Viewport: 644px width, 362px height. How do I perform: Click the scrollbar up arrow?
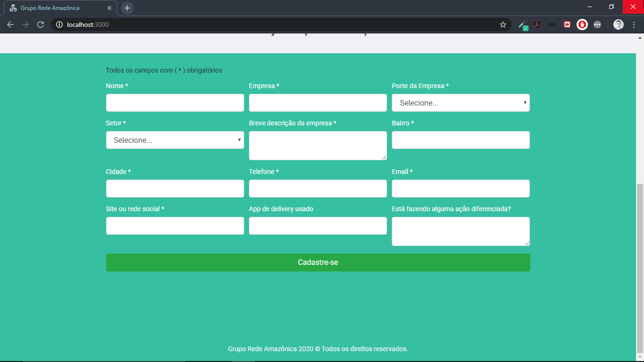click(x=640, y=37)
